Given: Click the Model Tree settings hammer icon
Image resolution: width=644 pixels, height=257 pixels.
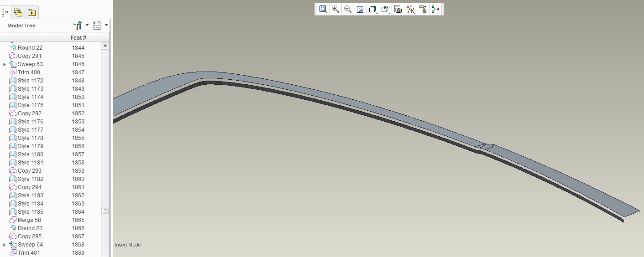Looking at the screenshot, I should pos(78,26).
